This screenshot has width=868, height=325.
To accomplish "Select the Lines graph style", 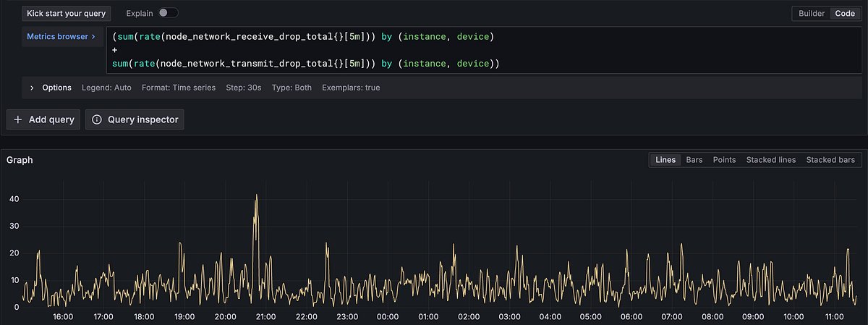I will (665, 160).
